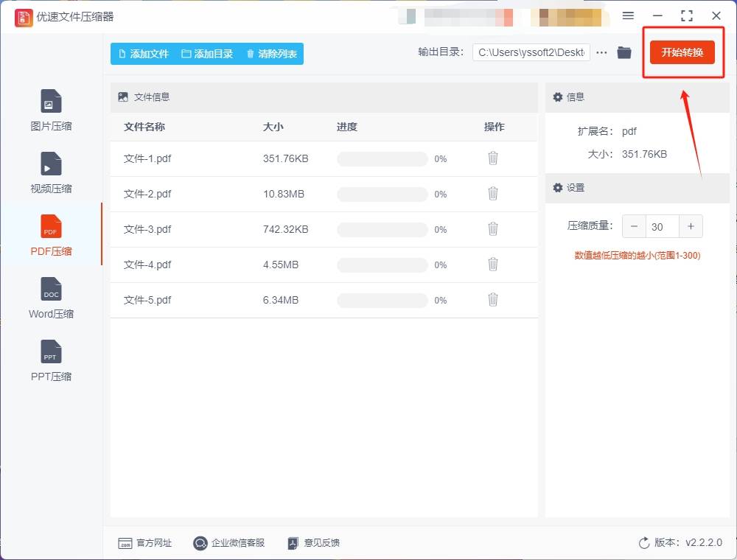Click the 文件信息 header image icon
The image size is (737, 560).
(x=123, y=97)
